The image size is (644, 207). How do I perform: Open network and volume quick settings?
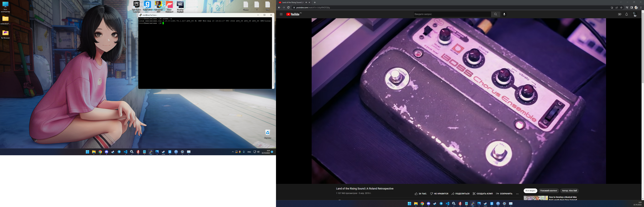click(256, 152)
